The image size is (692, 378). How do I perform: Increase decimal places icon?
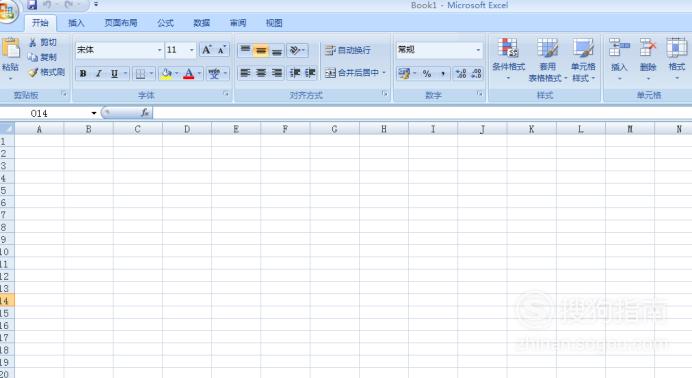(461, 73)
